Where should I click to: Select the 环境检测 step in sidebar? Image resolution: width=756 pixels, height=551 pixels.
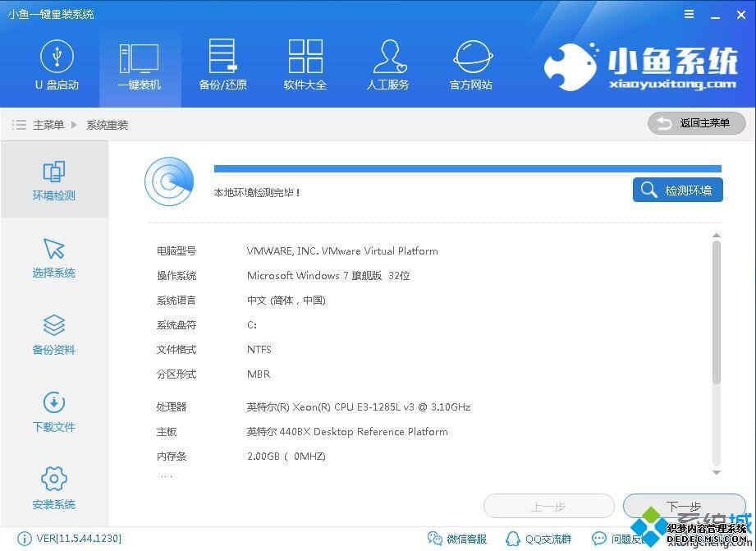click(x=54, y=180)
